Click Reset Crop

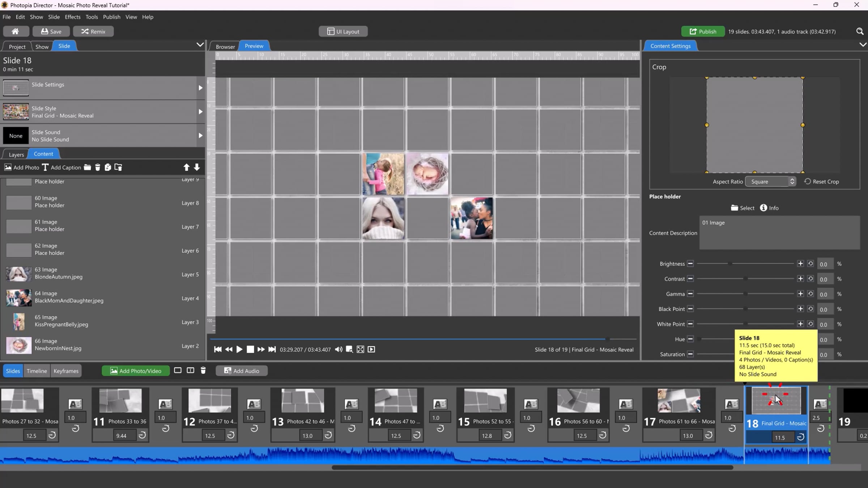click(x=822, y=181)
